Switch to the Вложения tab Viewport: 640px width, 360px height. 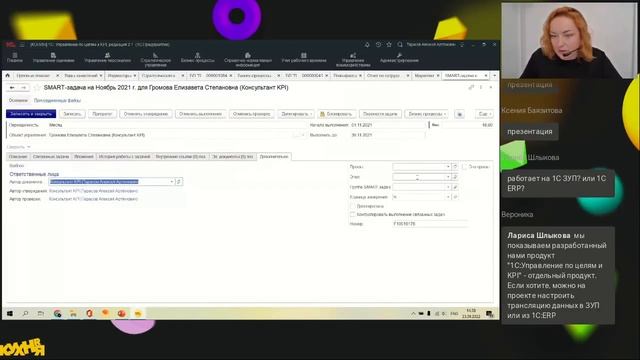[x=84, y=156]
